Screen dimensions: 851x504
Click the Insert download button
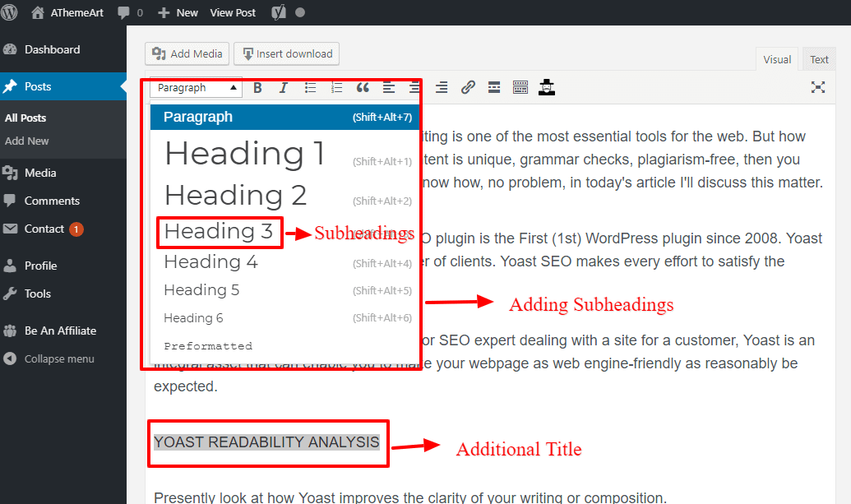click(x=287, y=53)
